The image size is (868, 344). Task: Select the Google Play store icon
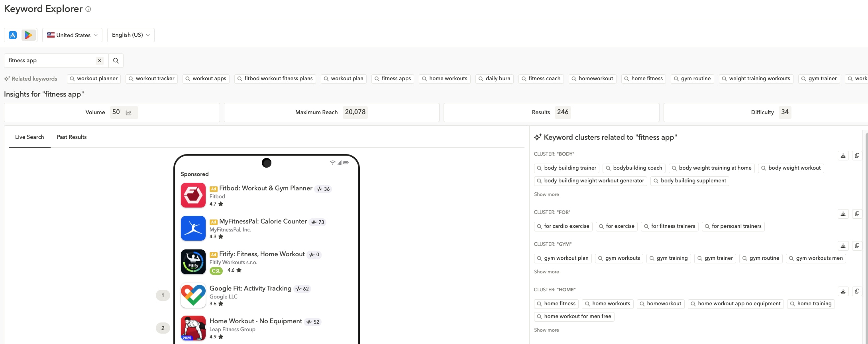[28, 35]
